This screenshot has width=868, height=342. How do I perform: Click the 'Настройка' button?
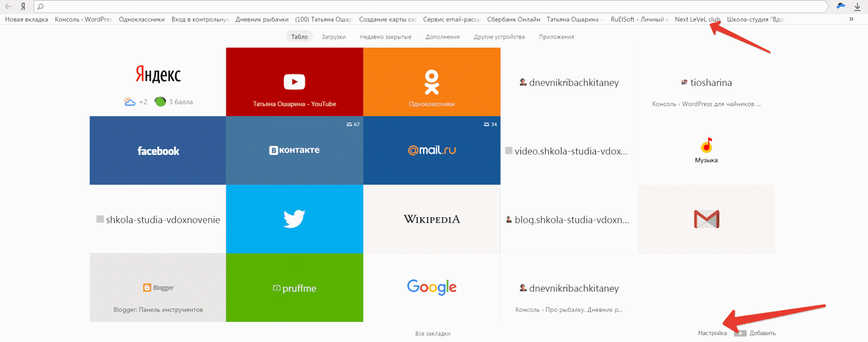point(712,333)
